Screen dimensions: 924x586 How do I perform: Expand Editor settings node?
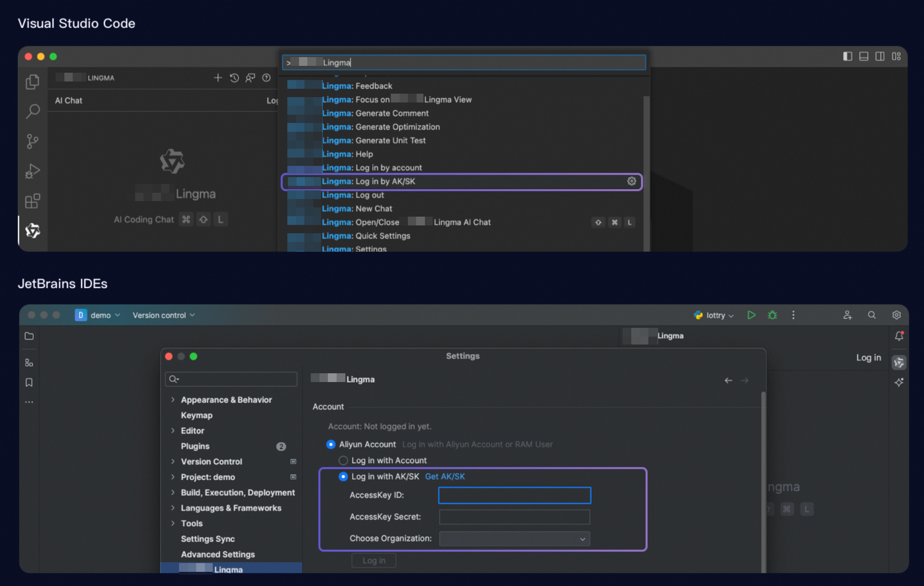click(173, 430)
